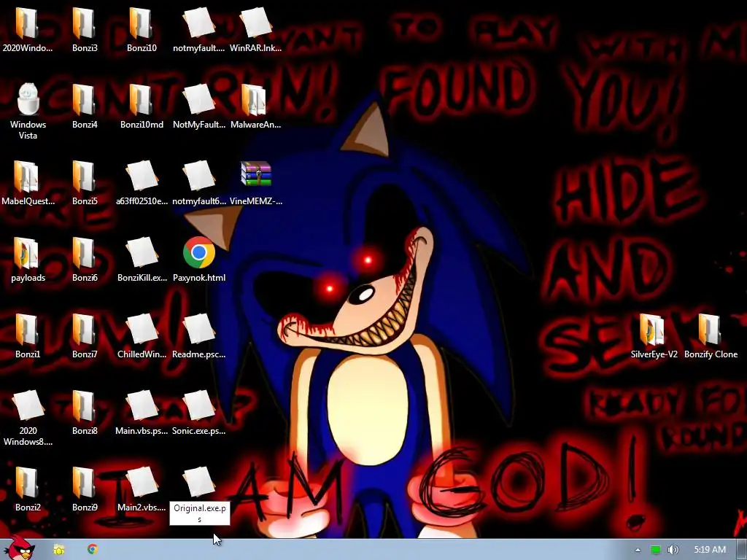Launch Chrome from the taskbar
The height and width of the screenshot is (560, 747).
click(93, 550)
